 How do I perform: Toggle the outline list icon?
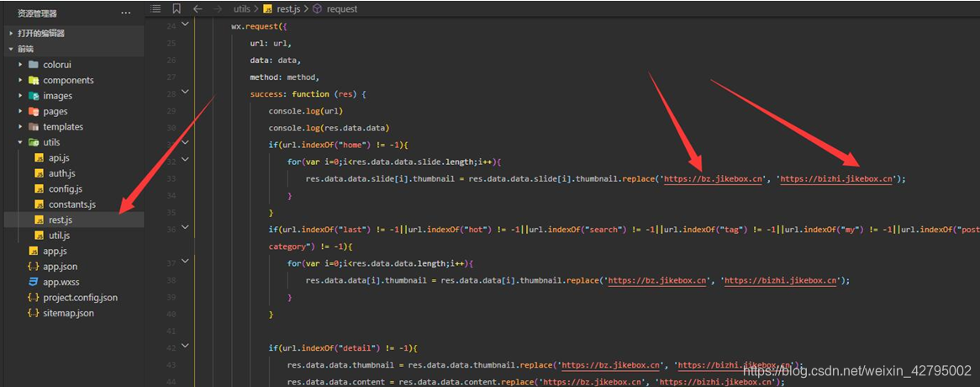(x=155, y=8)
